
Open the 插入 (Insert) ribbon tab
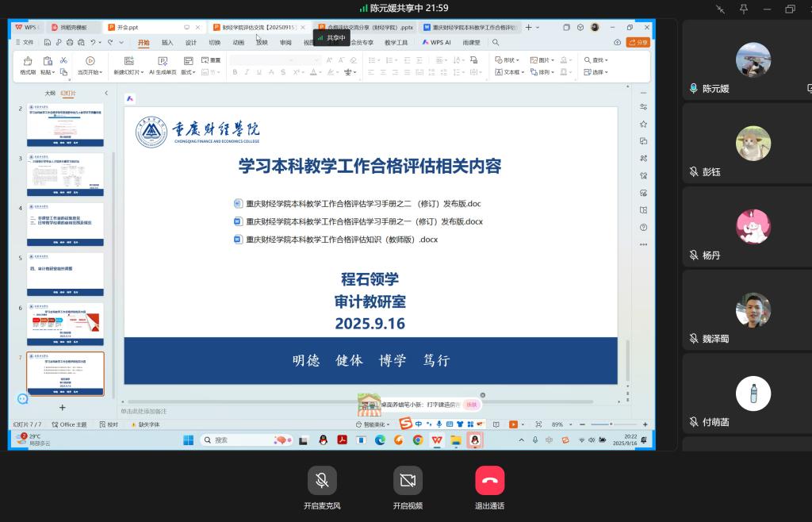pos(167,42)
